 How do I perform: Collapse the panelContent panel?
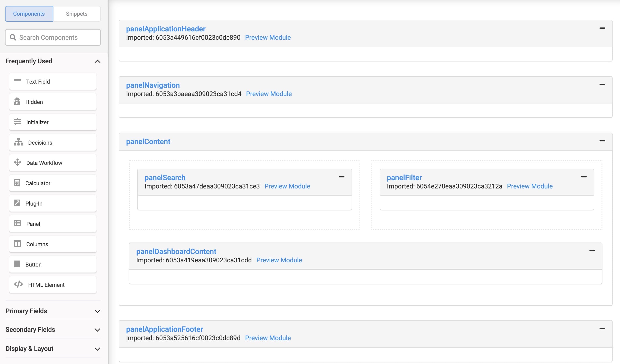[x=602, y=141]
